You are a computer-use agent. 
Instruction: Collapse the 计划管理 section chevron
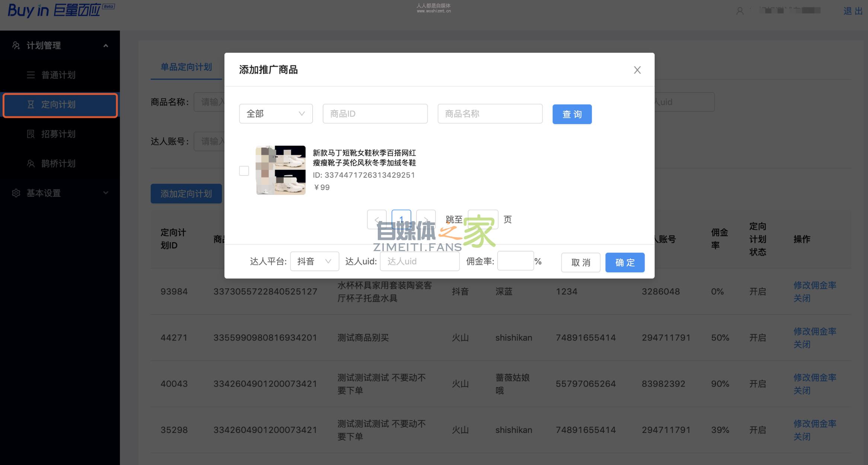pyautogui.click(x=106, y=45)
